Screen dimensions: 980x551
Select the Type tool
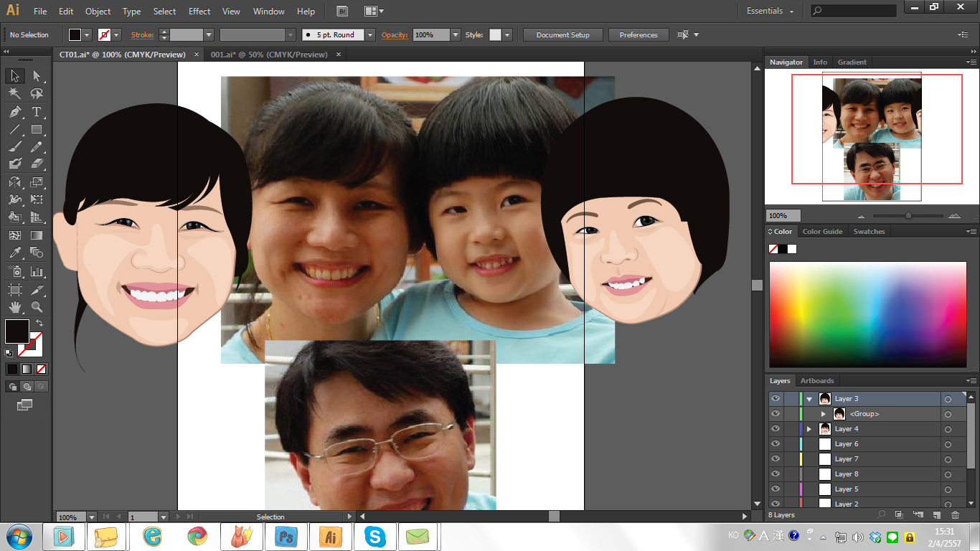pos(37,112)
